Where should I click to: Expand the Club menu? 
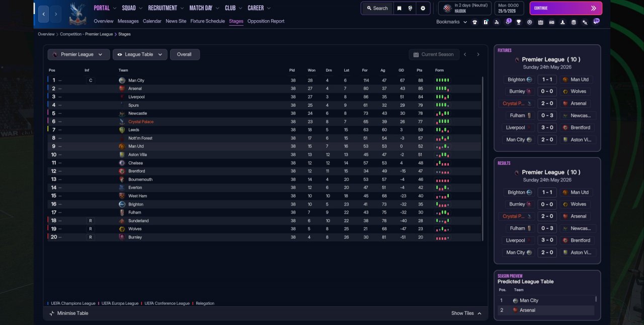[234, 8]
